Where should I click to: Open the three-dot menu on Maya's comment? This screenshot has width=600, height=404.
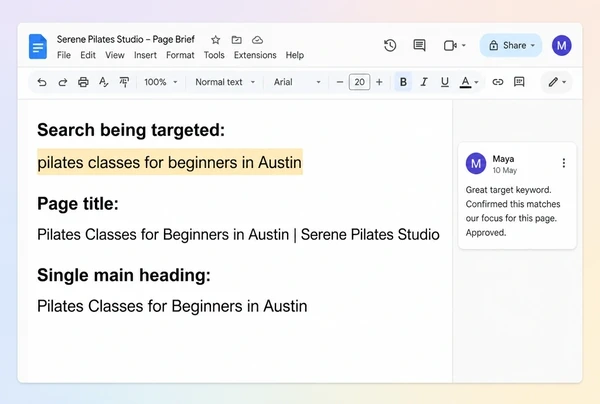[x=564, y=163]
